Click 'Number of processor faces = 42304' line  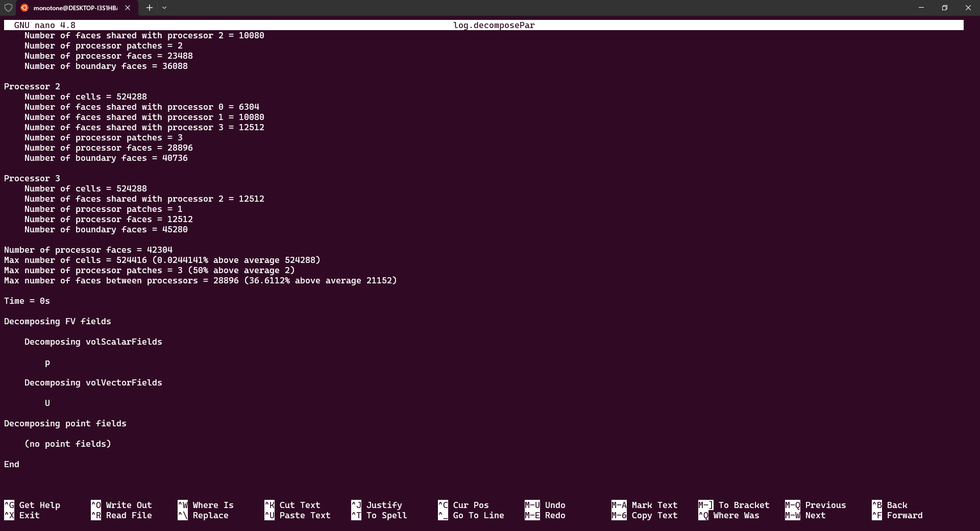(88, 250)
